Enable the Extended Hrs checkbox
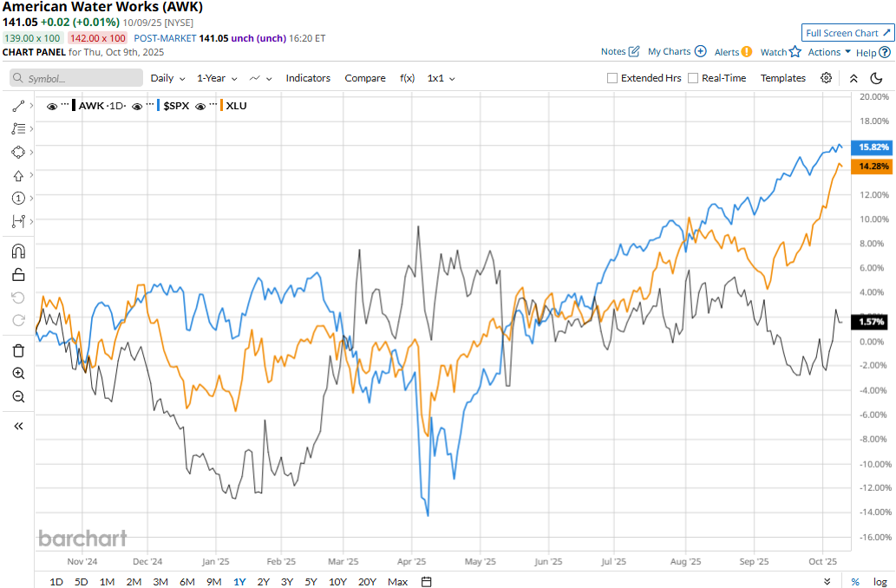 612,78
